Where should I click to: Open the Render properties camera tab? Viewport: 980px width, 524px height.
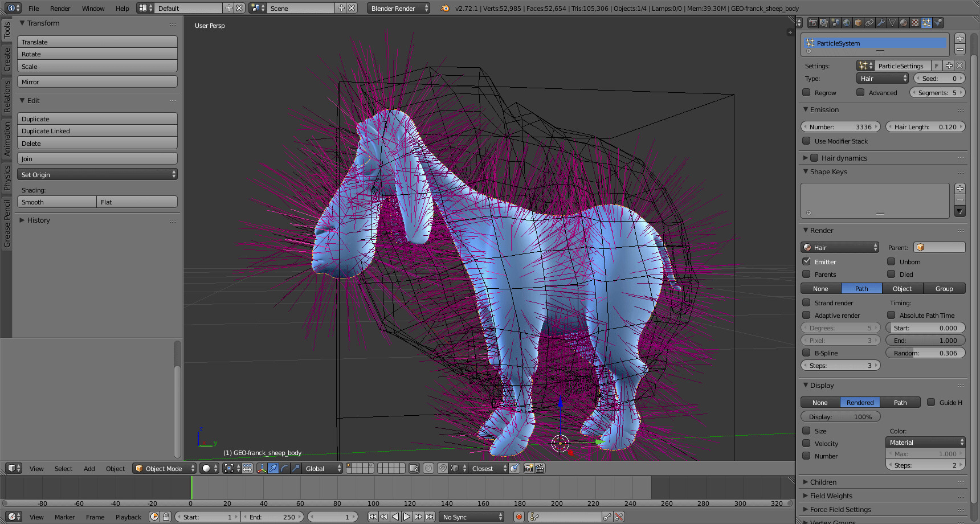pyautogui.click(x=813, y=23)
